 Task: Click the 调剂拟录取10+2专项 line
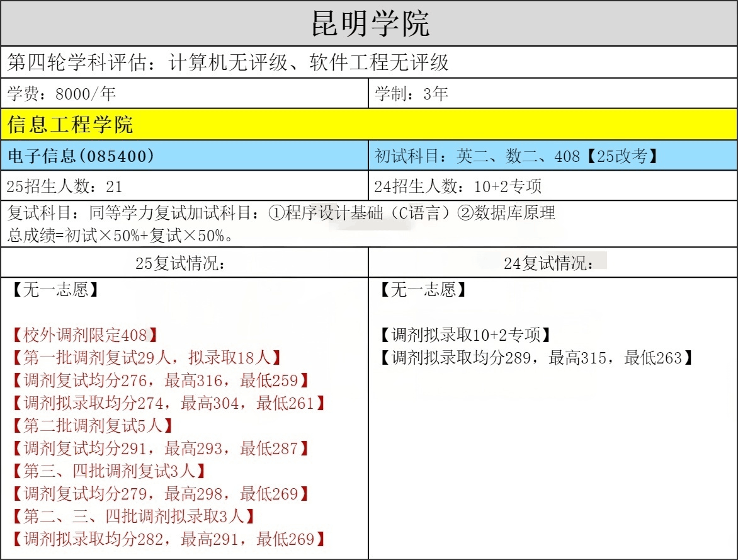click(x=465, y=335)
